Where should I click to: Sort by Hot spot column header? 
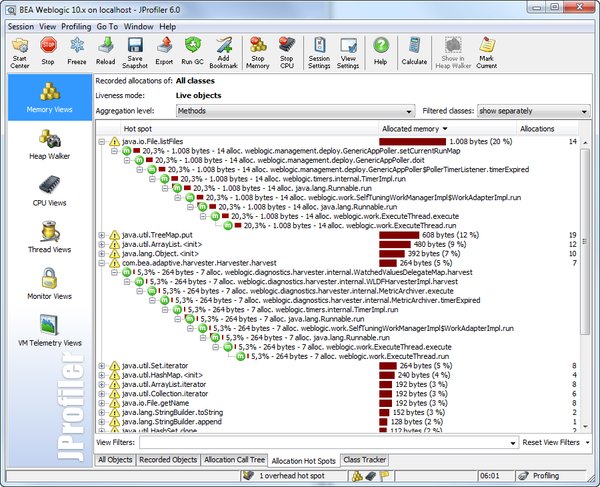pos(249,129)
